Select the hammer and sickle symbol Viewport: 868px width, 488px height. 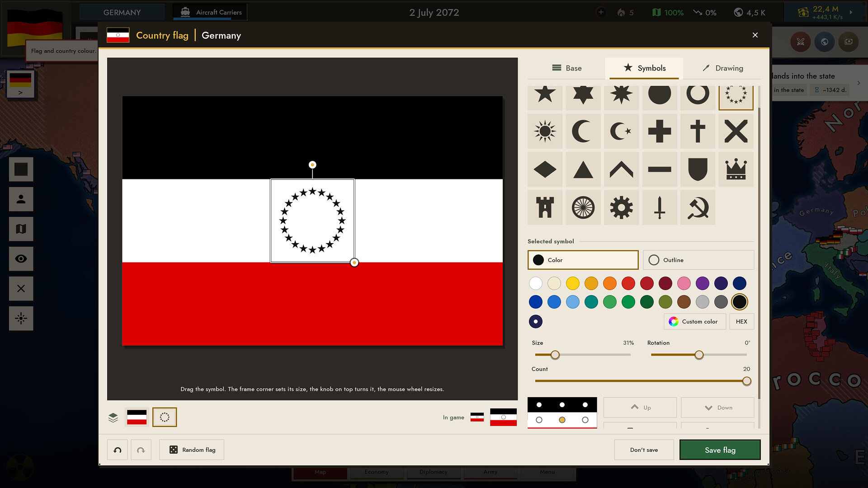(x=698, y=208)
